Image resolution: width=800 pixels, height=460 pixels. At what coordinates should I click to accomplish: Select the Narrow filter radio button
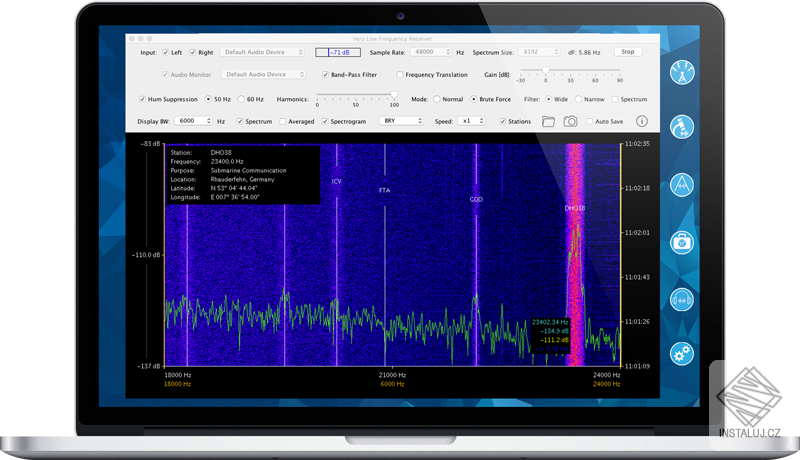click(x=579, y=99)
